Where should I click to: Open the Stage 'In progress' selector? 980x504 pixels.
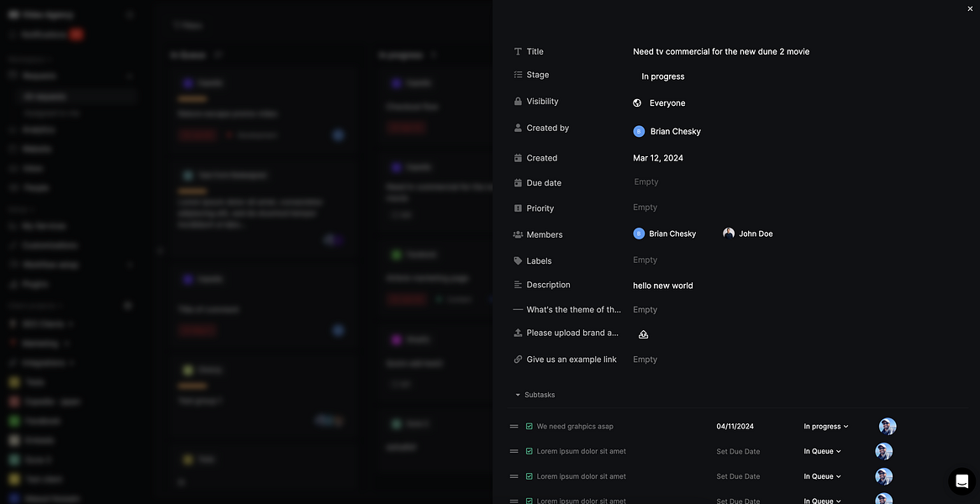(x=663, y=76)
